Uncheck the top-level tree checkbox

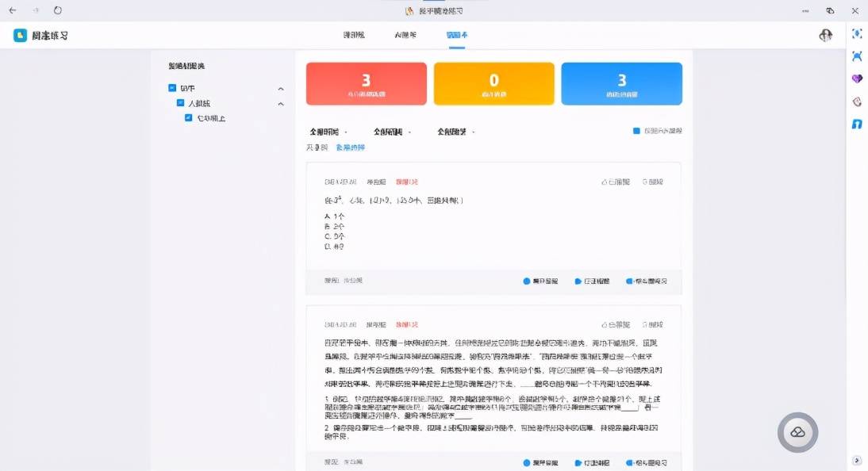click(172, 88)
